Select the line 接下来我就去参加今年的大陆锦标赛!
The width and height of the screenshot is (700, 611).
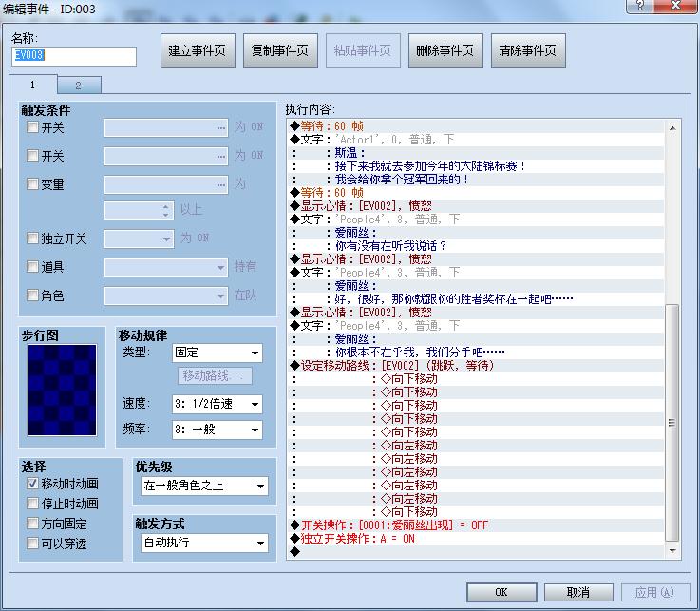point(477,166)
